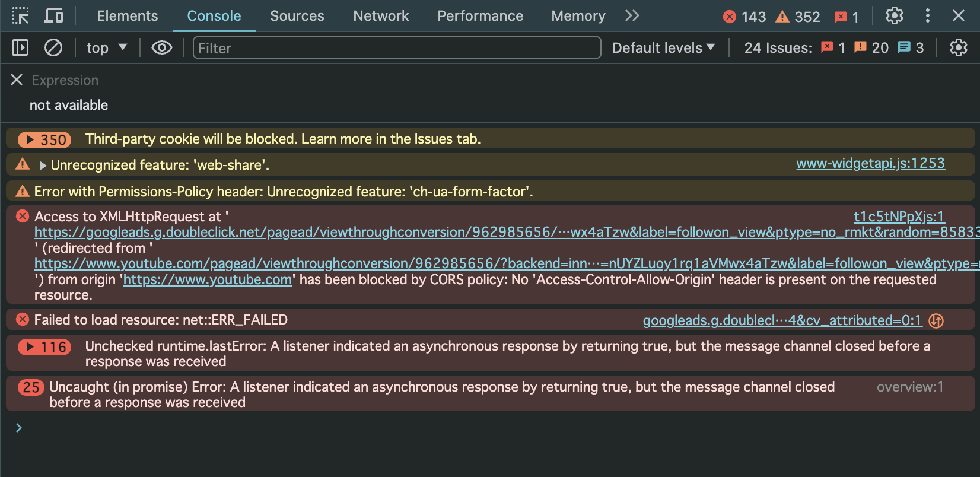The width and height of the screenshot is (980, 477).
Task: Switch to the Sources tab
Action: pos(297,16)
